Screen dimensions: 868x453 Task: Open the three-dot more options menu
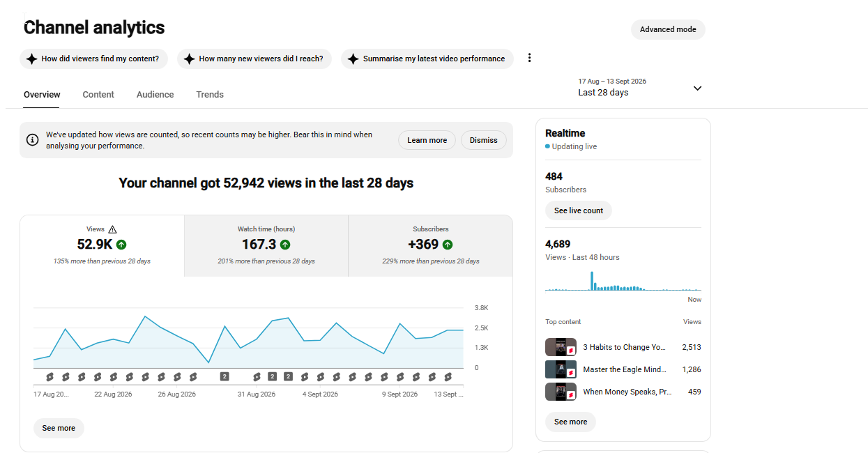click(529, 58)
